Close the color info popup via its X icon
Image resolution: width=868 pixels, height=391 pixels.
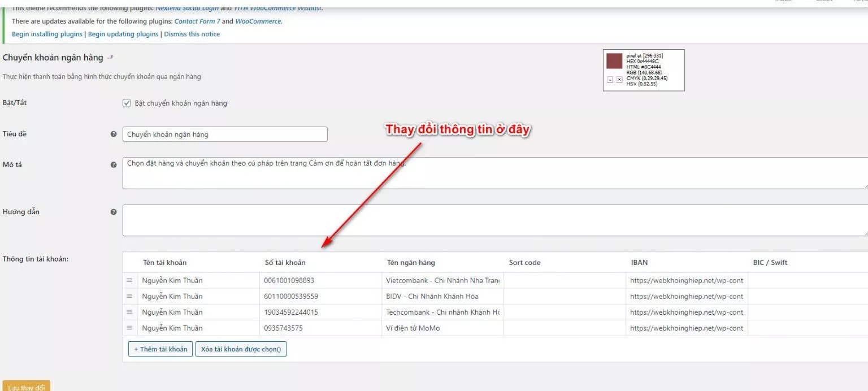619,79
